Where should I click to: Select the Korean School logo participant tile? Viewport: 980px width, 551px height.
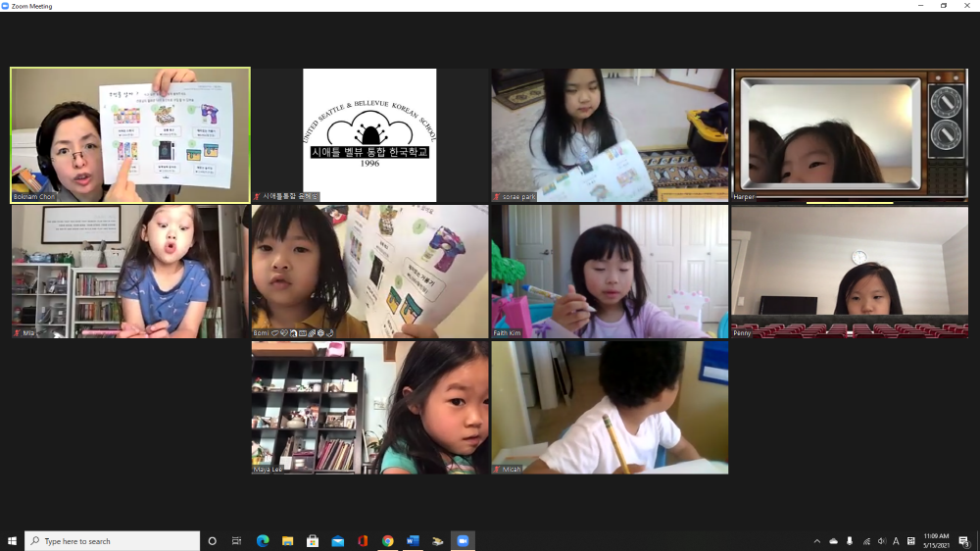click(x=369, y=134)
